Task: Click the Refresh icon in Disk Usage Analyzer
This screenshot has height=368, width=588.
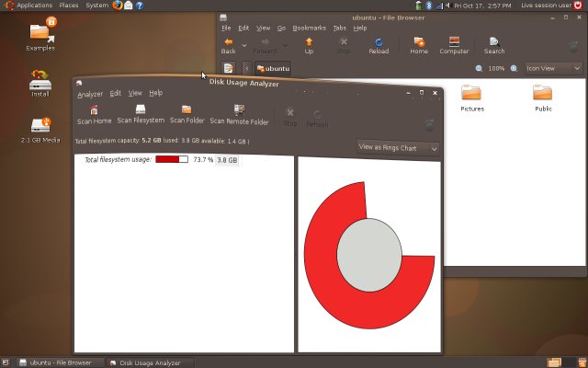Action: (x=317, y=114)
